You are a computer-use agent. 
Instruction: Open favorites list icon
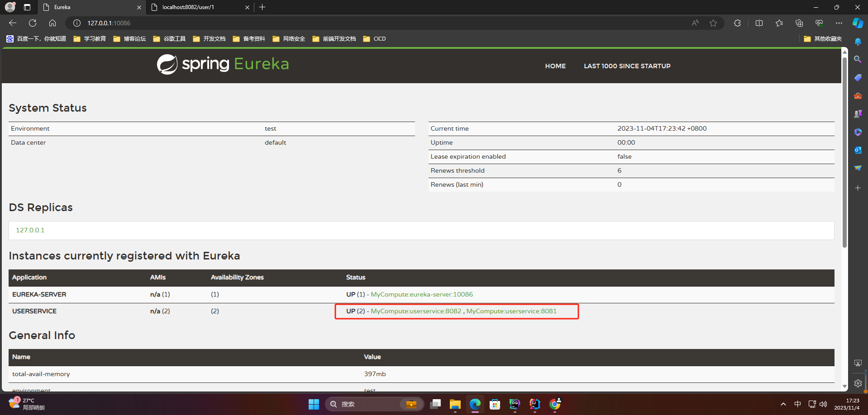[779, 23]
